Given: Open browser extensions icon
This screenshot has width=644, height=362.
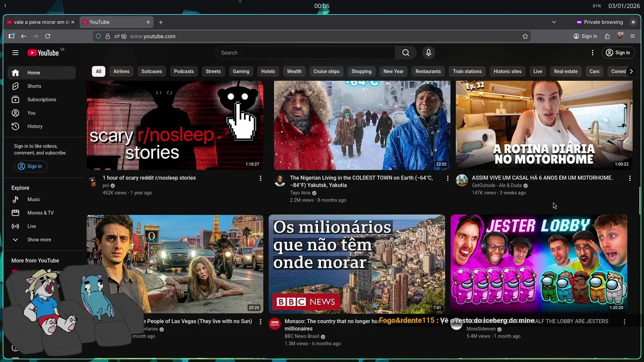Looking at the screenshot, I should [x=607, y=36].
